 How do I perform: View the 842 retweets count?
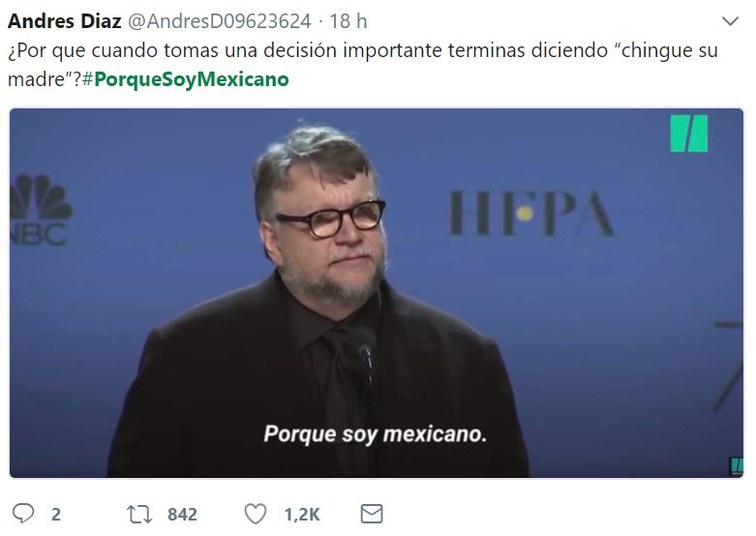pos(182,515)
